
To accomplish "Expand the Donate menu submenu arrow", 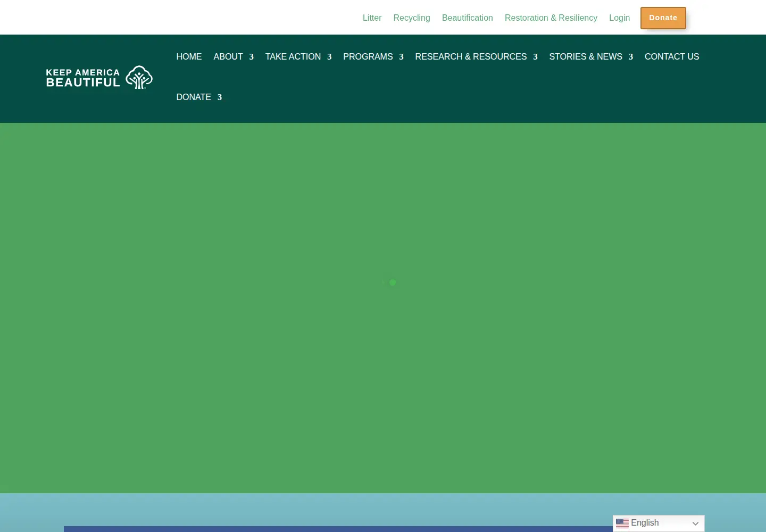I will pos(220,97).
